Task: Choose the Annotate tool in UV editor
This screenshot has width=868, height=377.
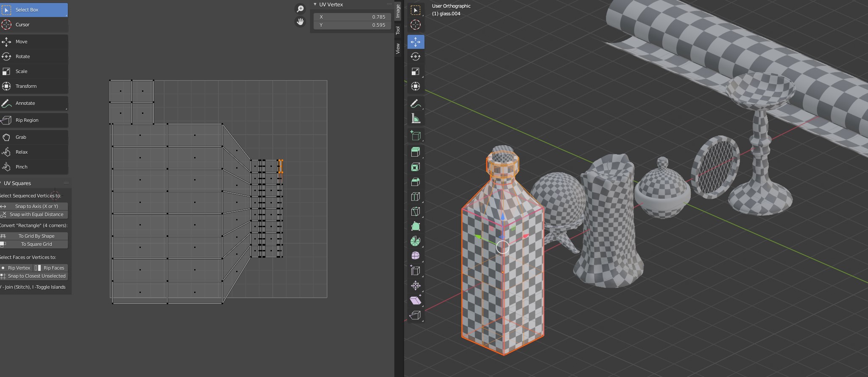Action: click(x=25, y=103)
